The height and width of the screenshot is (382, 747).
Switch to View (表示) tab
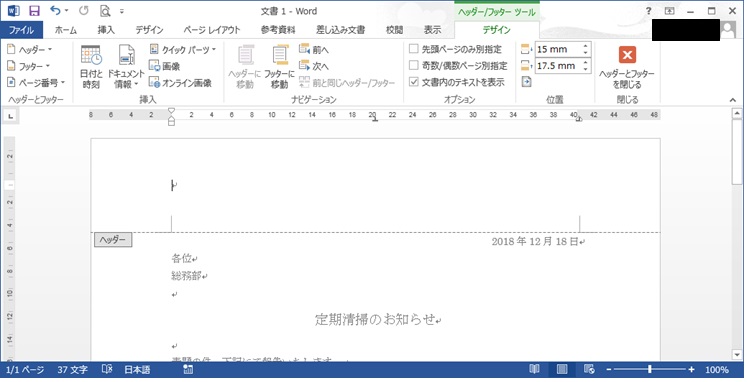(432, 30)
